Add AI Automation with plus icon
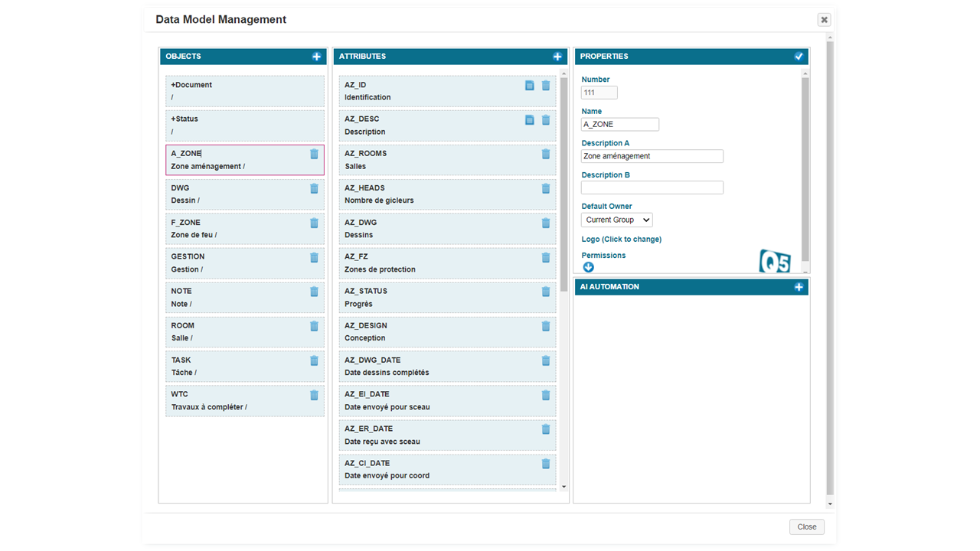Image resolution: width=980 pixels, height=551 pixels. point(799,287)
